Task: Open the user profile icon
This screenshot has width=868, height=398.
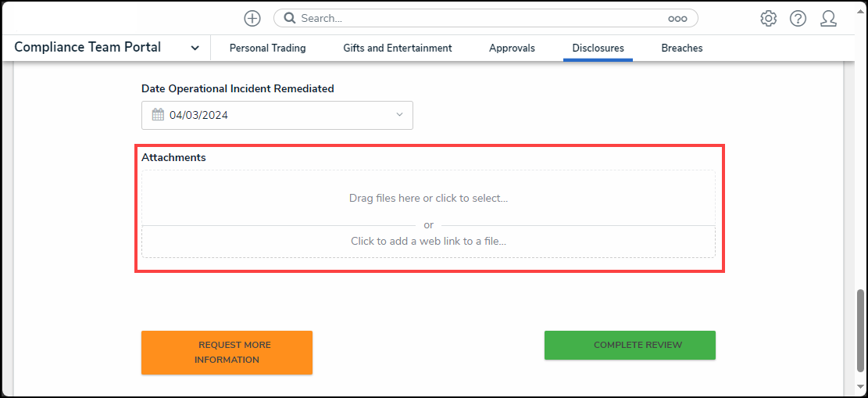Action: point(828,18)
